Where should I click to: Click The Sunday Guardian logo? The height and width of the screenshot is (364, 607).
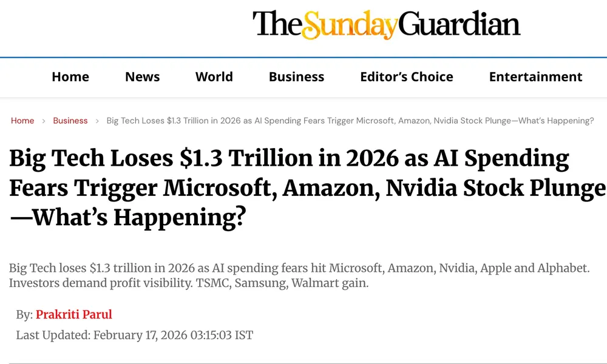[386, 25]
